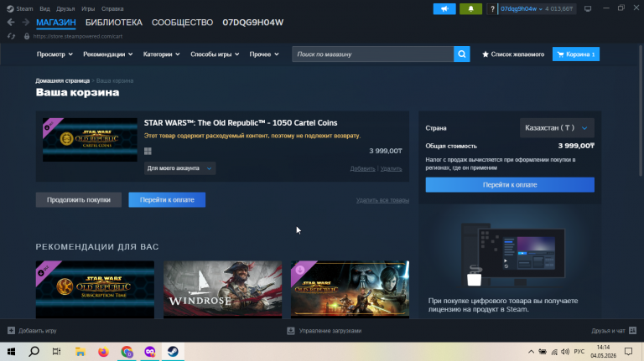The image size is (644, 361).
Task: Open Список желаемого wishlist
Action: pos(513,54)
